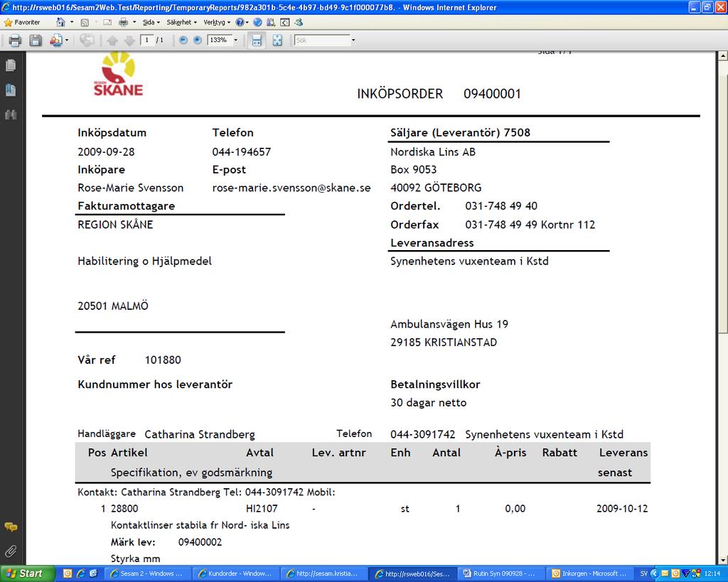Image resolution: width=728 pixels, height=582 pixels.
Task: Click the Region Skåne logo
Action: click(x=119, y=74)
